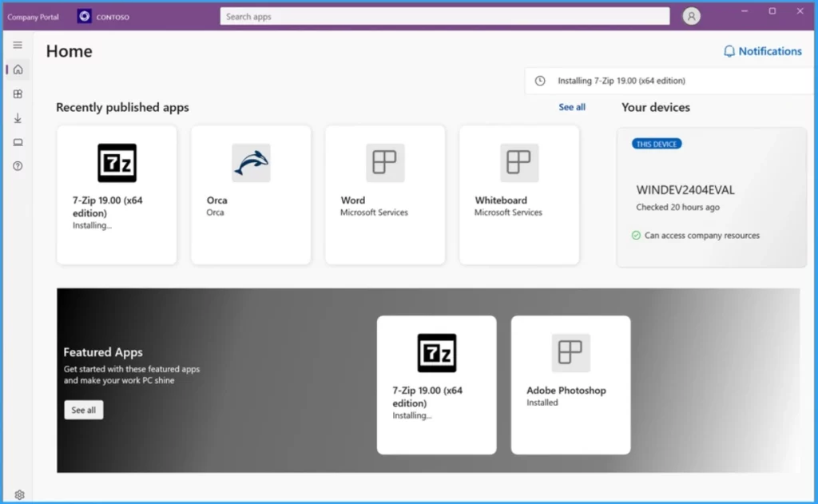Minimize the Company Portal window
Image resolution: width=818 pixels, height=504 pixels.
click(745, 11)
